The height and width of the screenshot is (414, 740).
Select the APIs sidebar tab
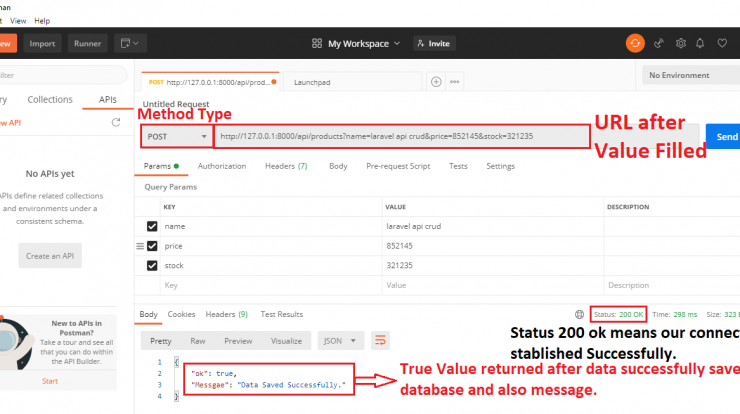click(x=108, y=100)
